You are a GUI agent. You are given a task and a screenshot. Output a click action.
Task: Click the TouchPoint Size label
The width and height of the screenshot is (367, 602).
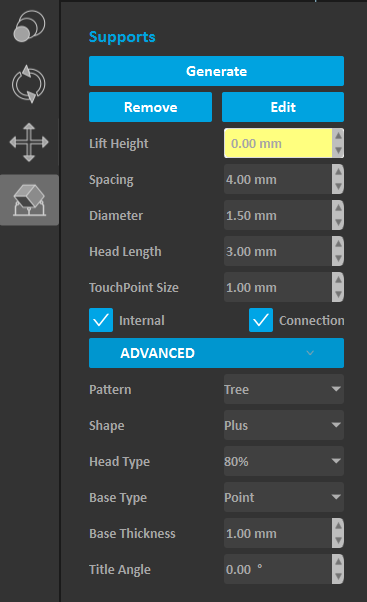pyautogui.click(x=134, y=288)
